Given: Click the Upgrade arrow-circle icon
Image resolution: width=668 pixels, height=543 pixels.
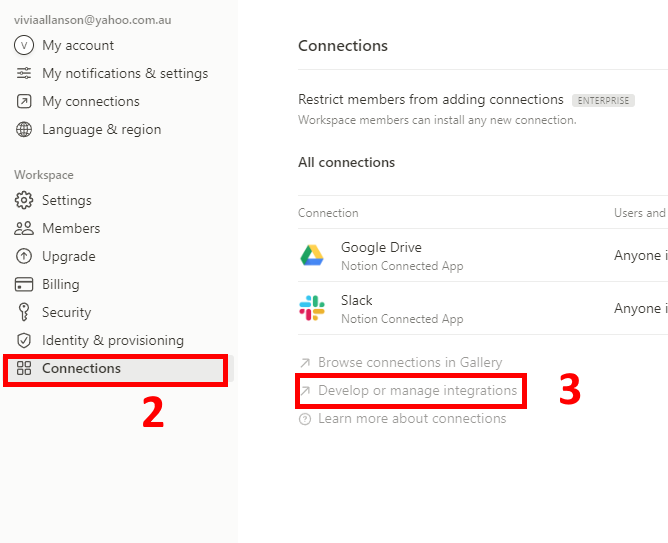Looking at the screenshot, I should [x=24, y=256].
